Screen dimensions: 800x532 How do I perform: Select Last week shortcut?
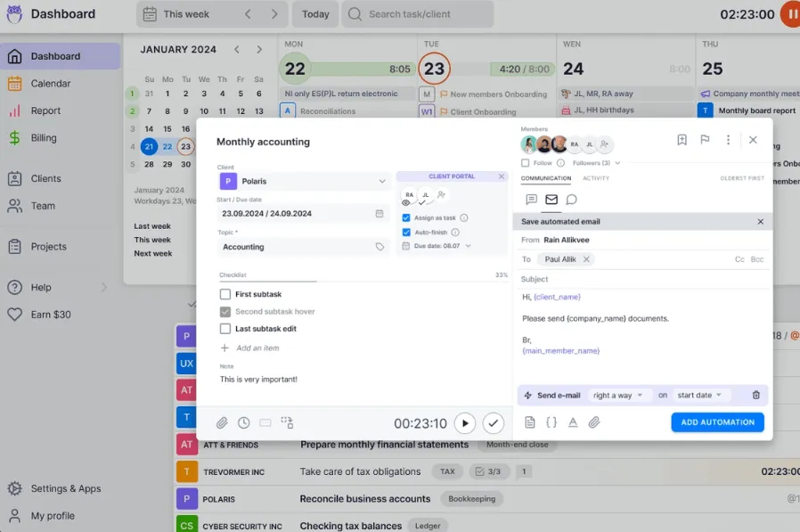tap(152, 226)
